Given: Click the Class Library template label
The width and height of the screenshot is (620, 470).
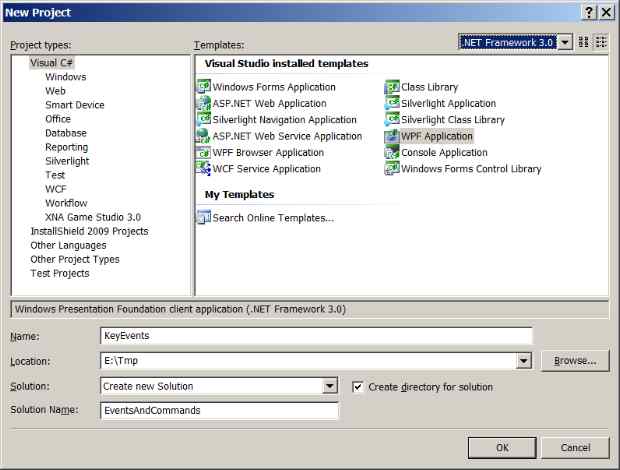Looking at the screenshot, I should click(x=429, y=87).
